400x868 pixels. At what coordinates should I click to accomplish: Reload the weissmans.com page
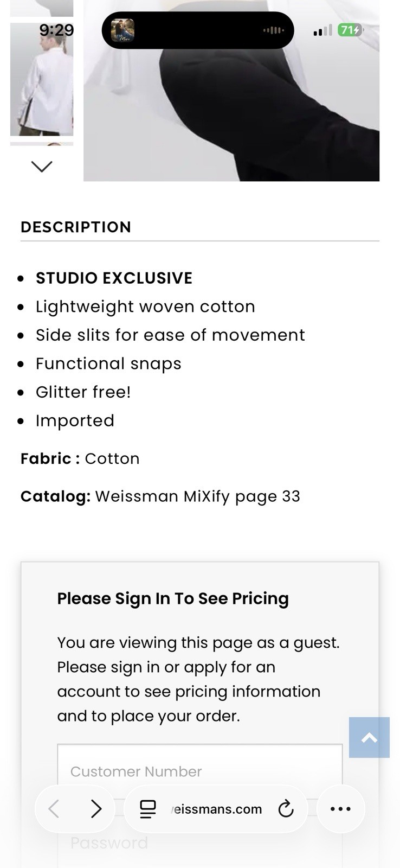286,809
